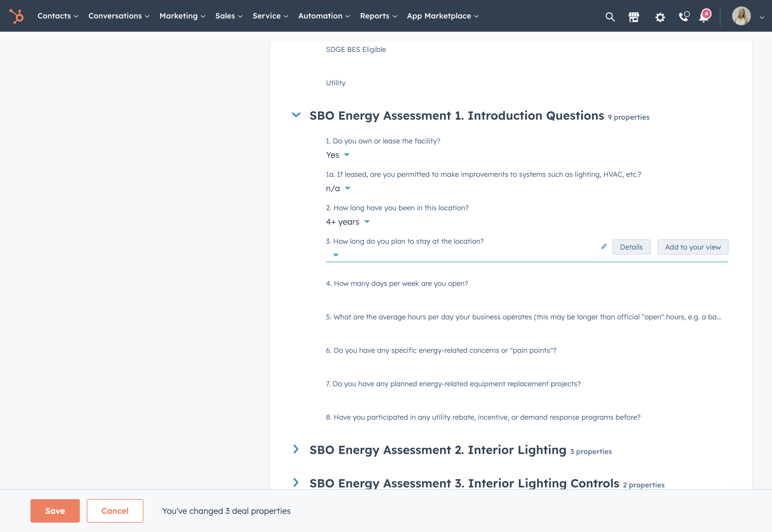Click '1. Do you own or lease the facility?'
This screenshot has width=772, height=532.
pyautogui.click(x=383, y=141)
